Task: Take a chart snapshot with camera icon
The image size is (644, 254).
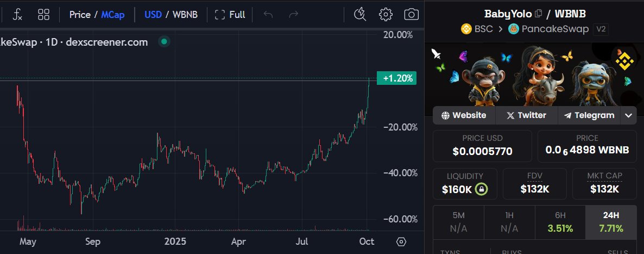Action: [x=411, y=15]
